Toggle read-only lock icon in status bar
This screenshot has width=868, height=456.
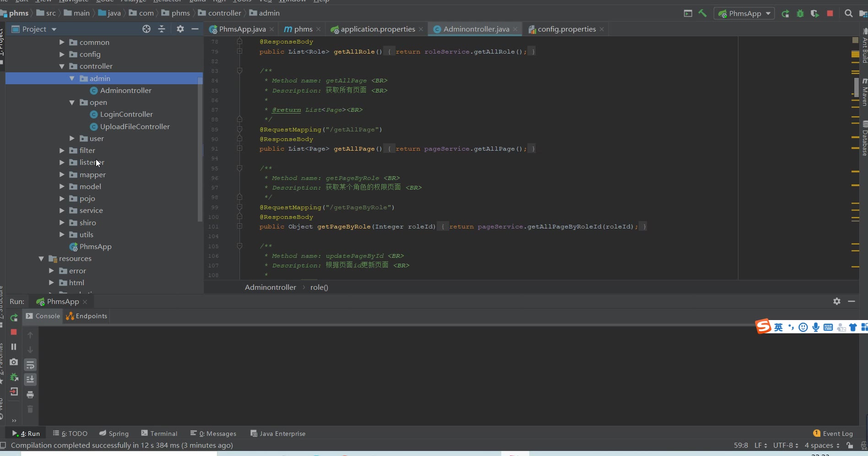point(850,445)
